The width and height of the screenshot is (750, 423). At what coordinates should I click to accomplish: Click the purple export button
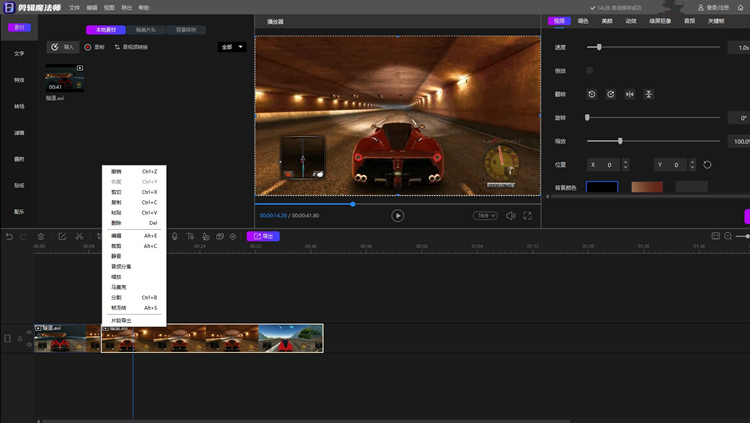pyautogui.click(x=263, y=236)
